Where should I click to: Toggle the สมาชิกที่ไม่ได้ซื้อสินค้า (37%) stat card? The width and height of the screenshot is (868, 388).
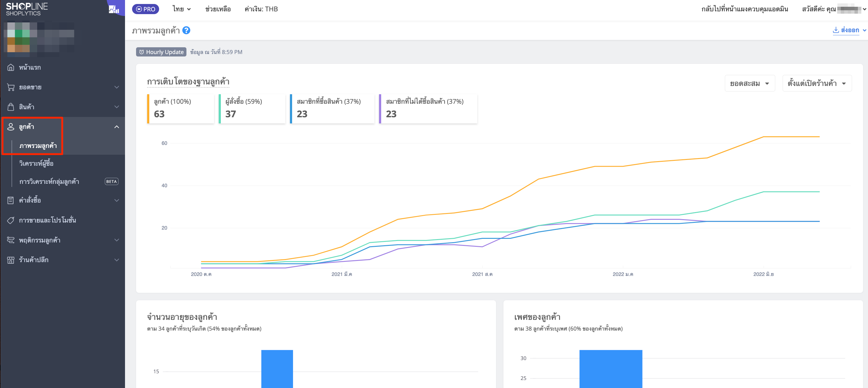428,109
